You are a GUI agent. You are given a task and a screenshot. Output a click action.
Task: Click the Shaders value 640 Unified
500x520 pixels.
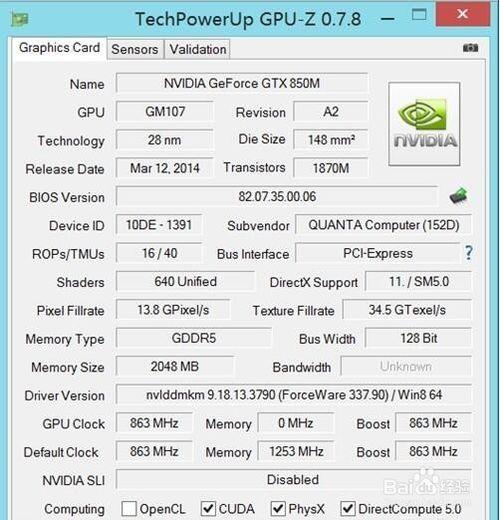185,282
